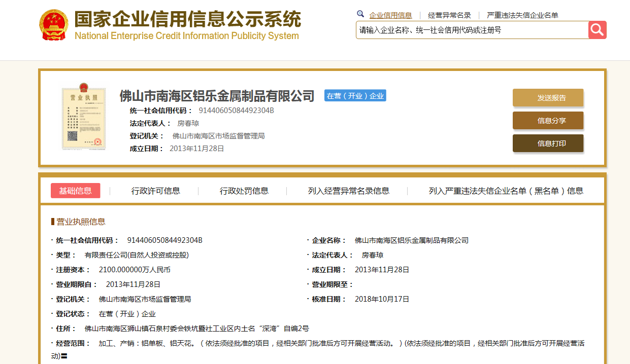Click the 发送报告 button
This screenshot has width=630, height=364.
(548, 97)
